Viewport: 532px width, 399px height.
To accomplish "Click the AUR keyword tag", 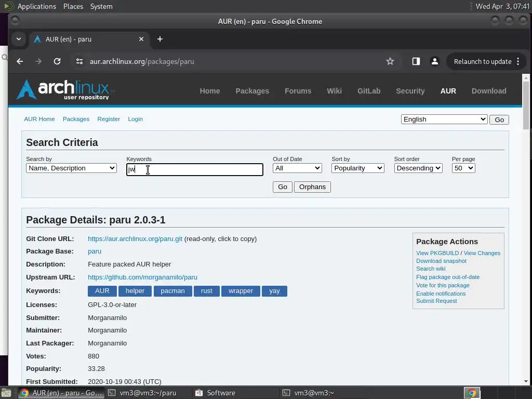I will pyautogui.click(x=102, y=291).
